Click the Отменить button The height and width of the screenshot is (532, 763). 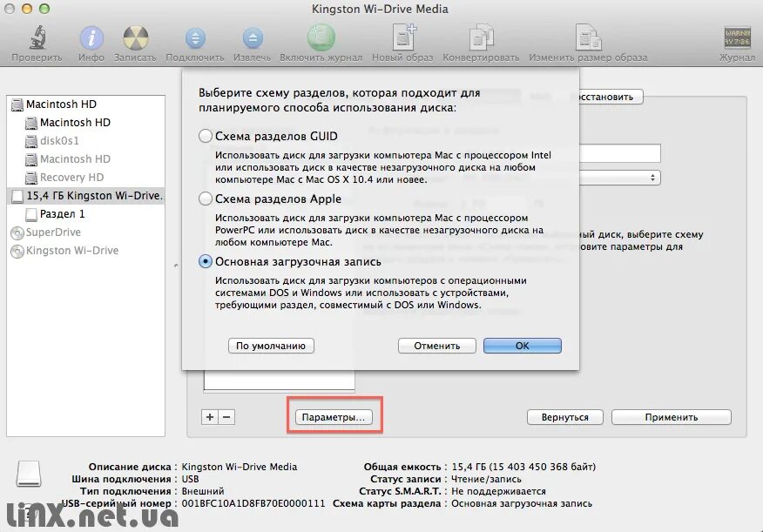point(437,346)
